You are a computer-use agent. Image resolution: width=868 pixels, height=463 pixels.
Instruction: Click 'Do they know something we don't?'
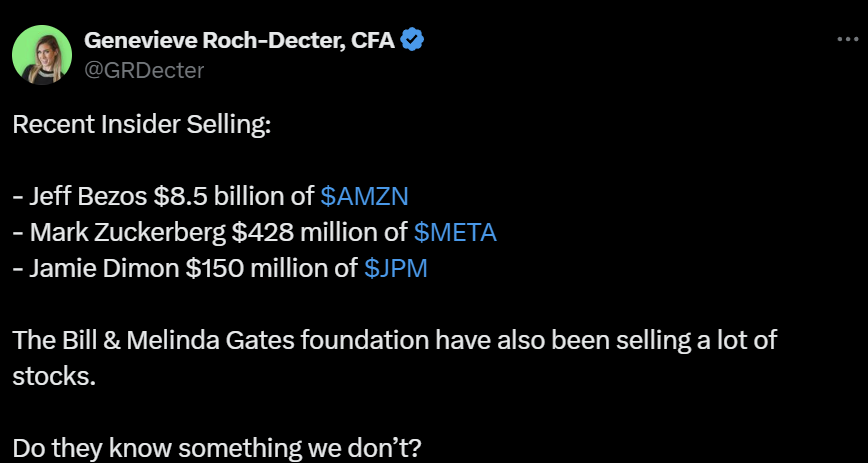click(x=217, y=447)
